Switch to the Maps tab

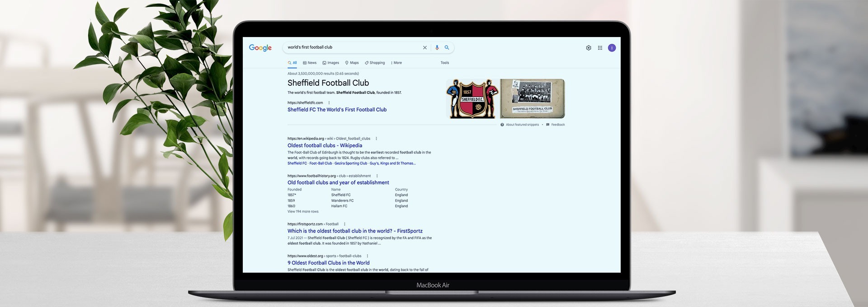tap(352, 63)
